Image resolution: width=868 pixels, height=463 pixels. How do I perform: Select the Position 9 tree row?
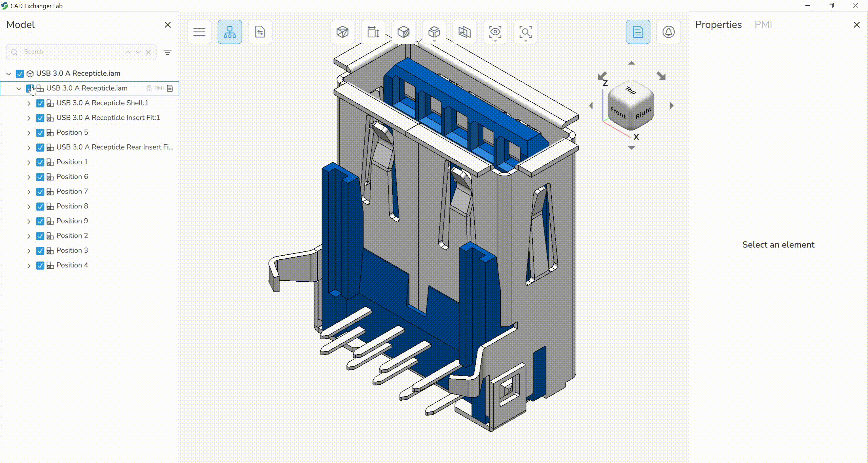tap(90, 221)
